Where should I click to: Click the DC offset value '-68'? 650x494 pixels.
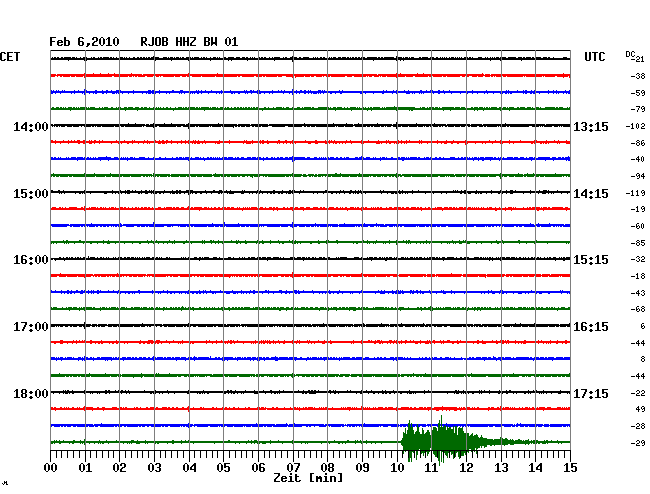pyautogui.click(x=638, y=309)
